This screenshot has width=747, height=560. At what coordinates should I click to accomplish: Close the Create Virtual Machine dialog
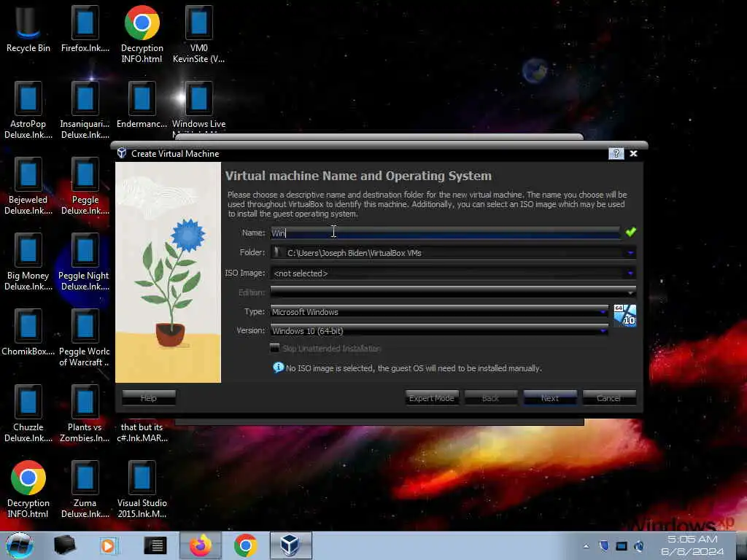[634, 153]
